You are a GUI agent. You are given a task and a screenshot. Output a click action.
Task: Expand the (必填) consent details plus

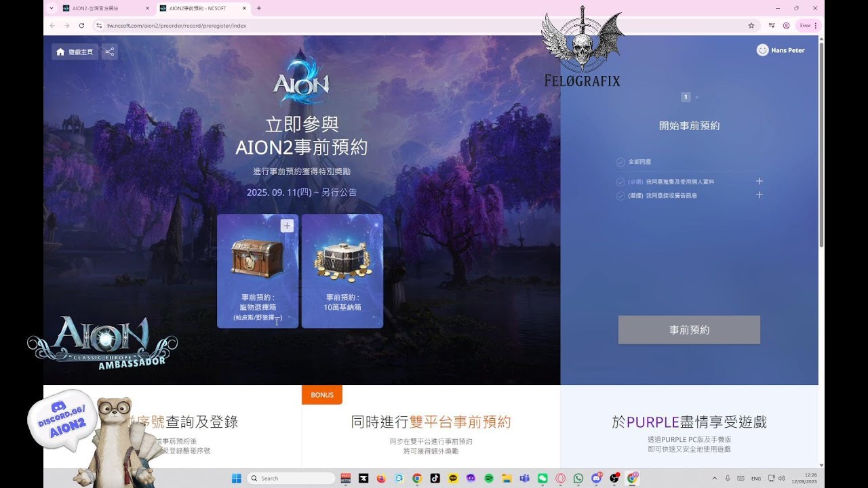point(759,181)
